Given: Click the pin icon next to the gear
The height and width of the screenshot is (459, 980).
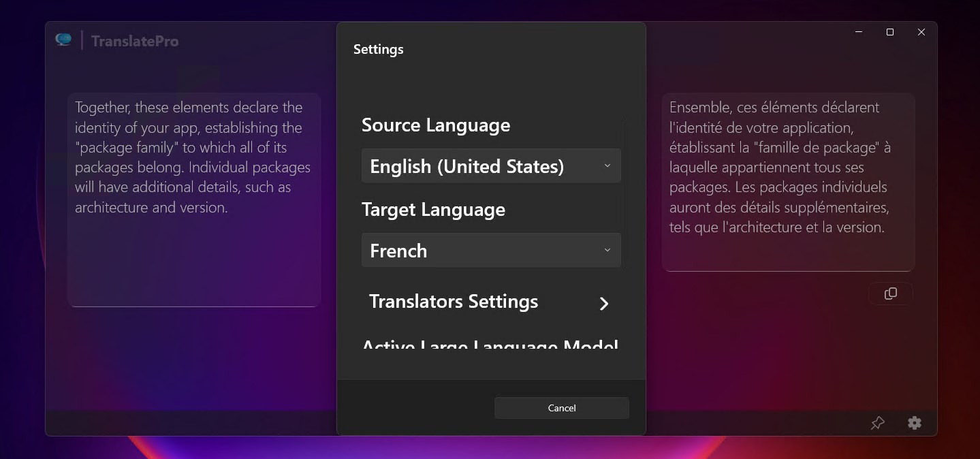Looking at the screenshot, I should [877, 423].
